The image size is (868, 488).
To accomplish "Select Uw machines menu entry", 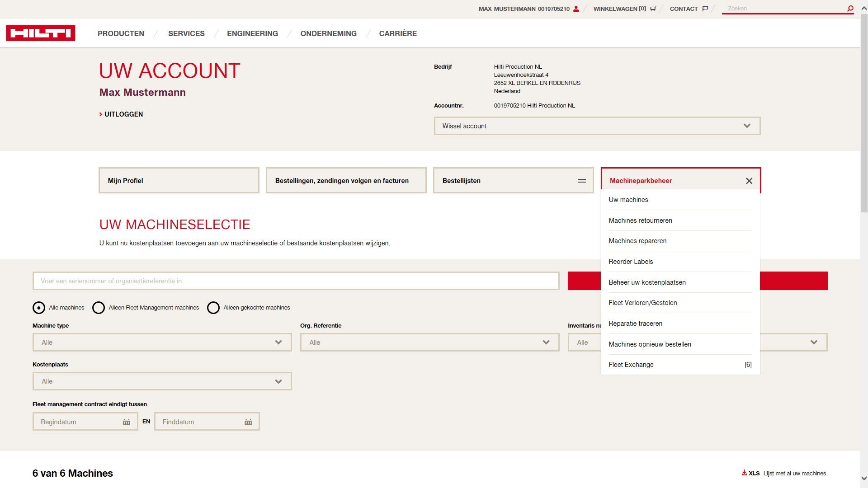I will pos(680,200).
